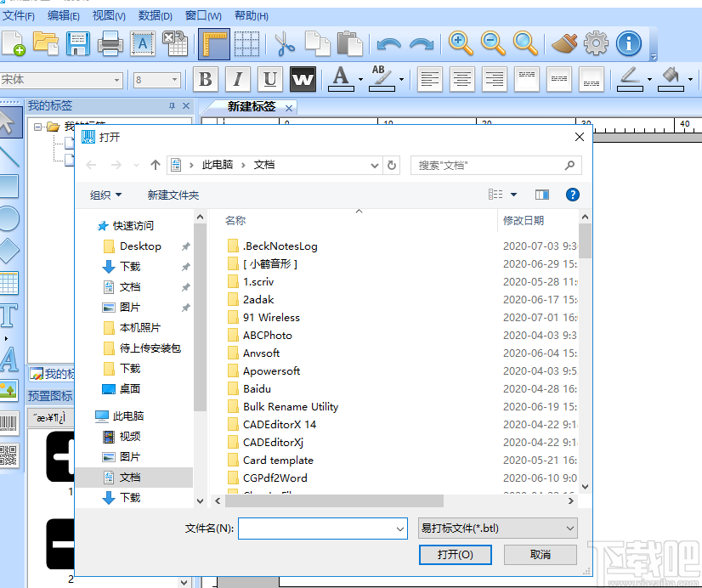Open the 文件(F) menu

coord(19,16)
